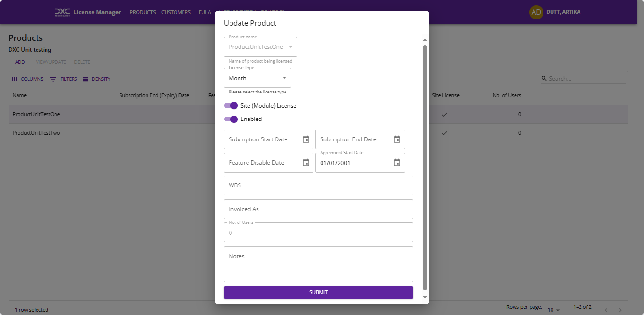
Task: Switch to the CUSTOMERS page
Action: (176, 12)
